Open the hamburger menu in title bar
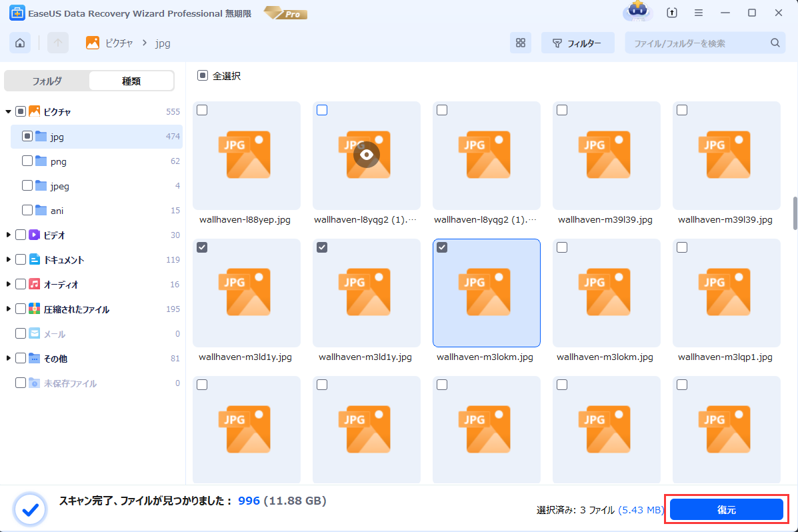The image size is (798, 532). click(x=697, y=12)
